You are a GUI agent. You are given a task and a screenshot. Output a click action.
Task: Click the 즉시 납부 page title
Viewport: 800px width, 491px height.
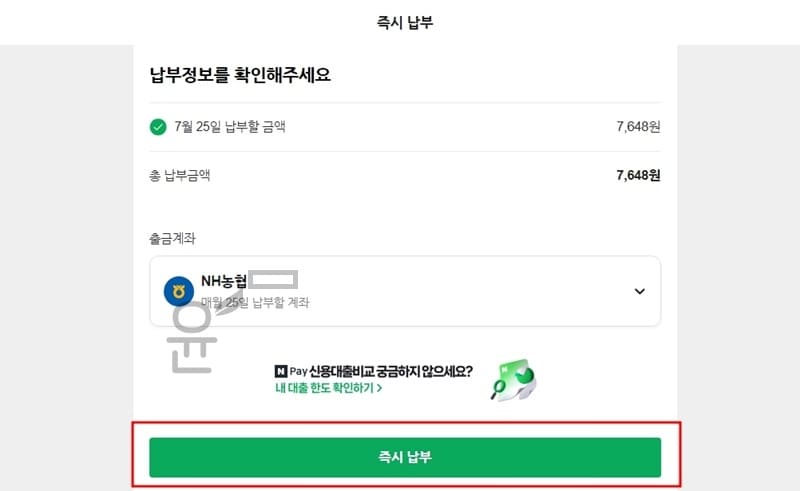[x=405, y=22]
